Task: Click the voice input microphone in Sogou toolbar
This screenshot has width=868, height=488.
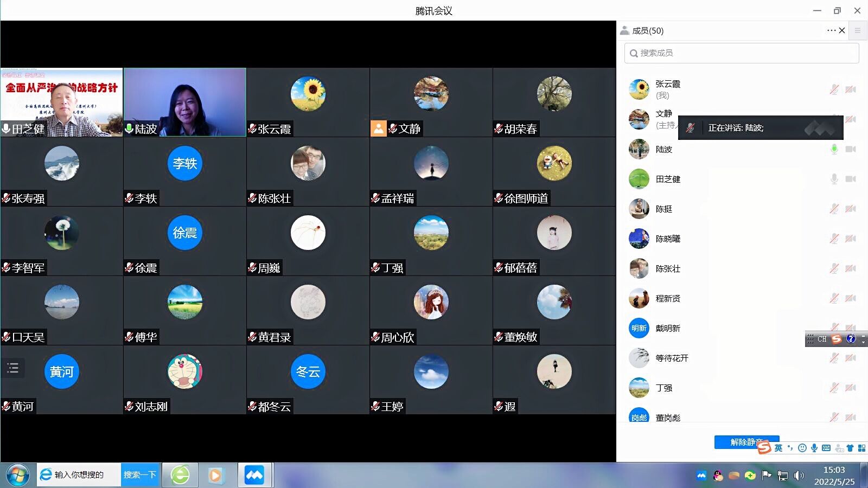Action: [x=814, y=448]
